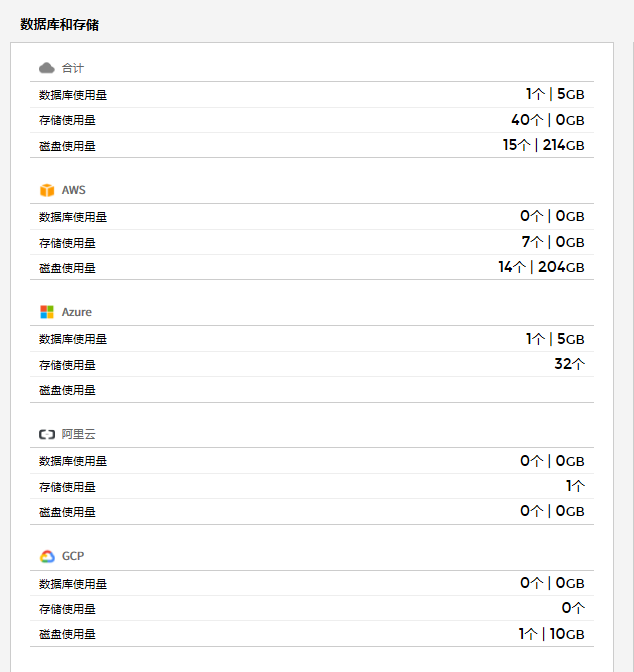This screenshot has width=634, height=672.
Task: Click 阿里云 存储使用量 value 1个
Action: 575,486
